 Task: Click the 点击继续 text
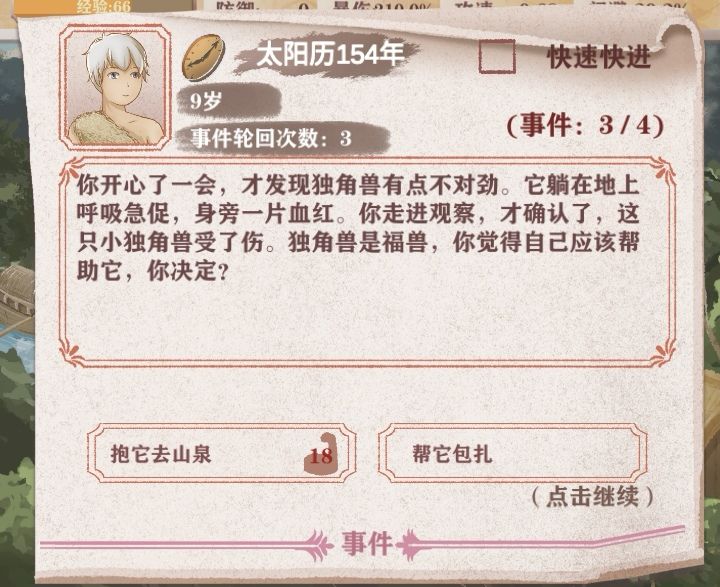pyautogui.click(x=592, y=497)
